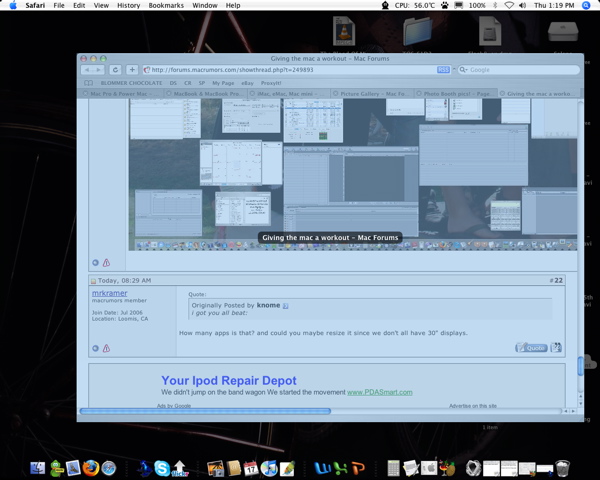Click BLOMMER CHOCOLATE bookmark
600x480 pixels.
pyautogui.click(x=131, y=83)
